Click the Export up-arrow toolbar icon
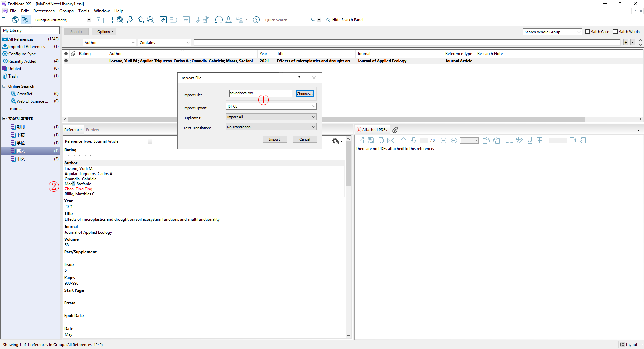 pyautogui.click(x=141, y=20)
